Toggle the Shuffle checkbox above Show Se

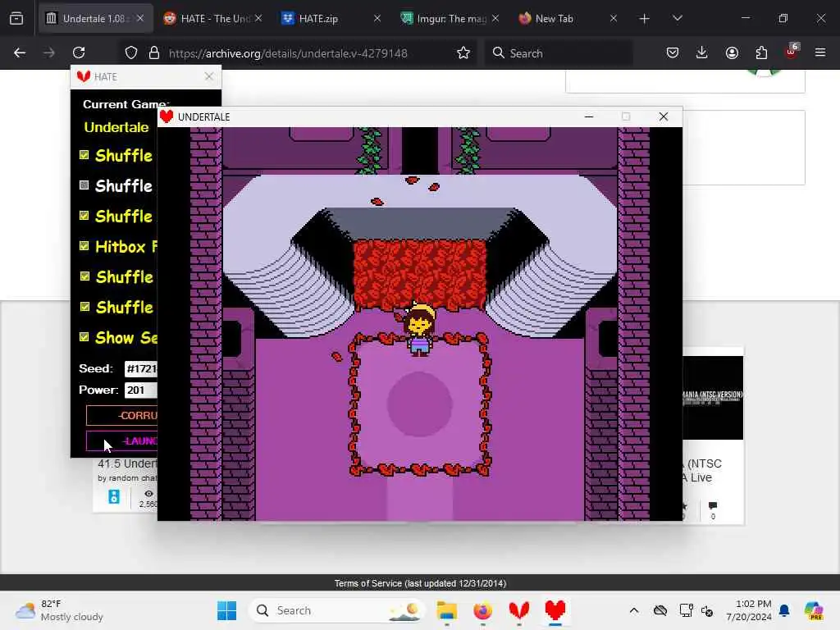[x=84, y=307]
